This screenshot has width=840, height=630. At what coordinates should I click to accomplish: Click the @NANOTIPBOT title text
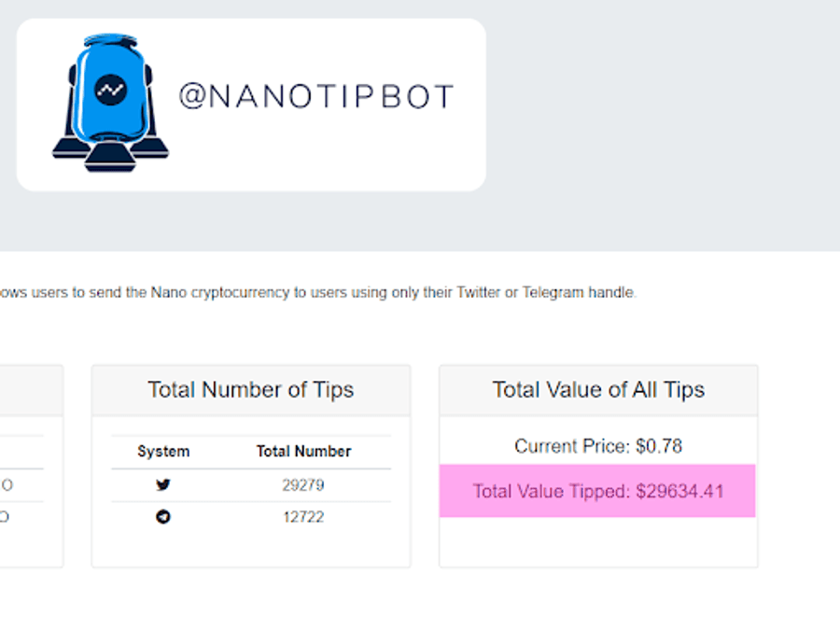[316, 96]
